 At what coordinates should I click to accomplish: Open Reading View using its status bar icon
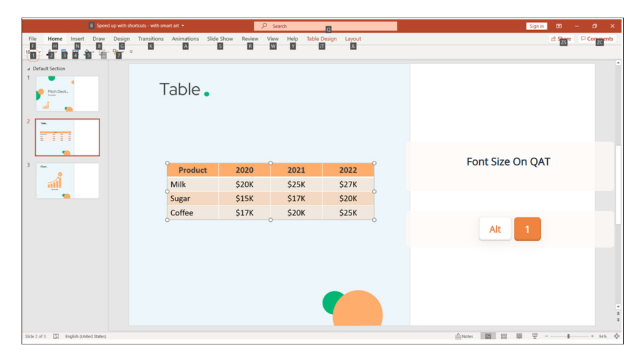click(x=519, y=336)
